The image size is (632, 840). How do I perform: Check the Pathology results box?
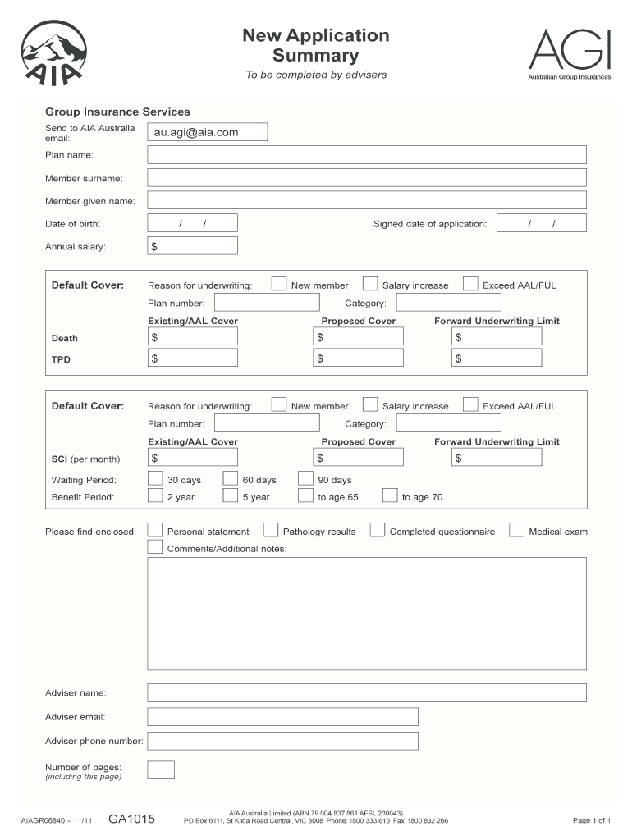click(270, 531)
